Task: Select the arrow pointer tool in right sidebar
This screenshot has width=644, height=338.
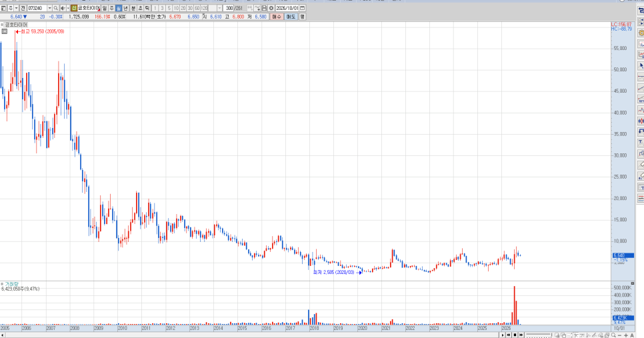Action: (641, 66)
